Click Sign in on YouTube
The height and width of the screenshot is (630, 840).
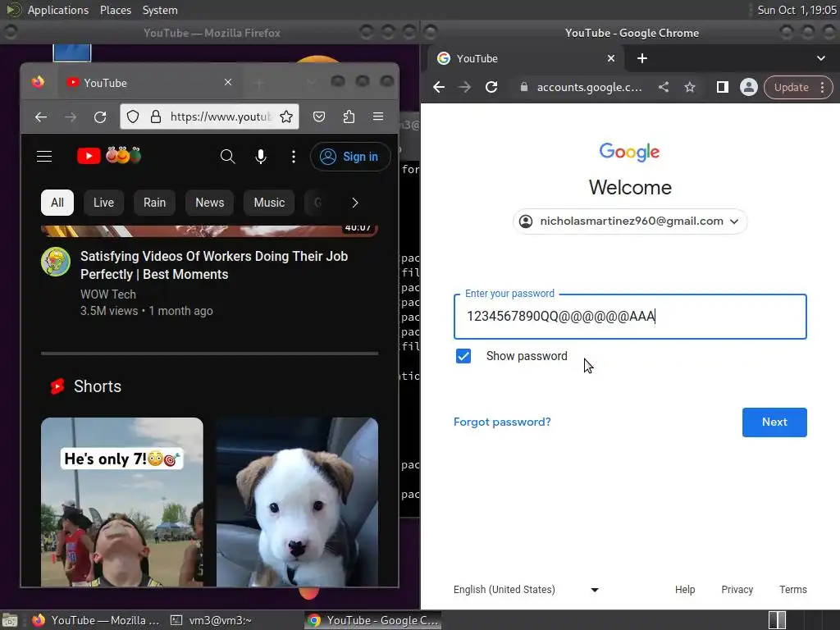tap(350, 157)
